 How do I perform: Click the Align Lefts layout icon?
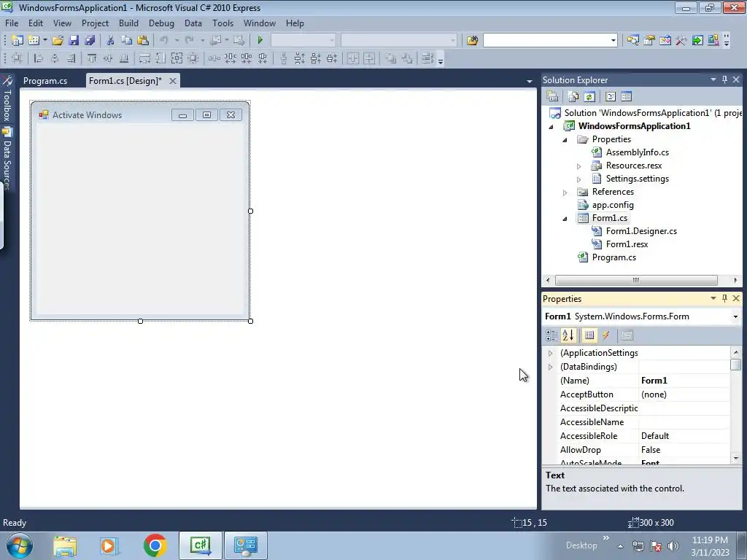pos(39,58)
